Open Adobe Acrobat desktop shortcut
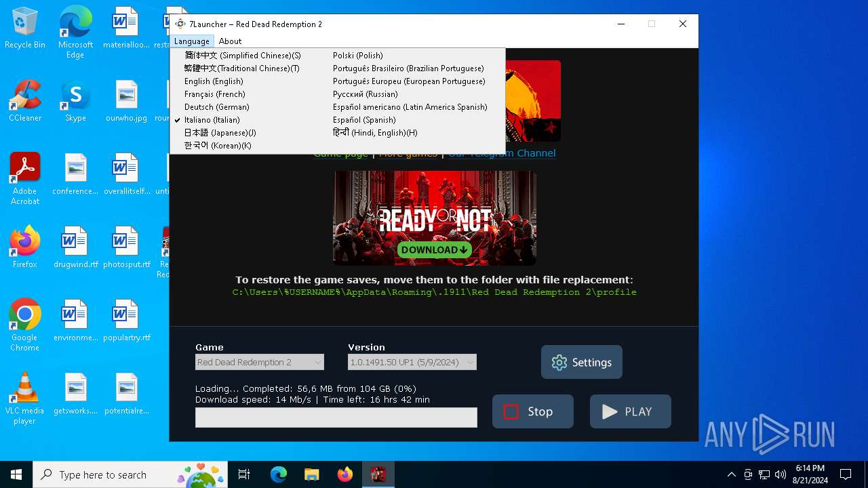The image size is (868, 488). 25,179
